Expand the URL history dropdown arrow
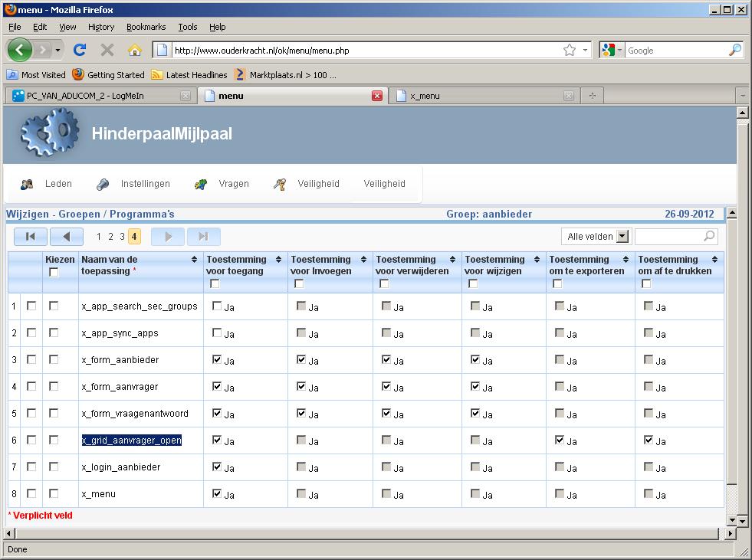Viewport: 752px width, 560px height. [x=585, y=50]
